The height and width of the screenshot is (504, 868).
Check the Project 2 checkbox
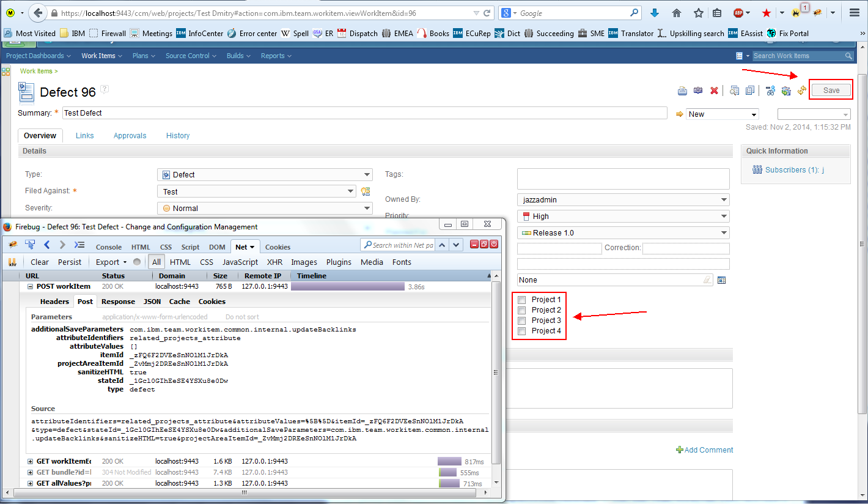coord(521,310)
